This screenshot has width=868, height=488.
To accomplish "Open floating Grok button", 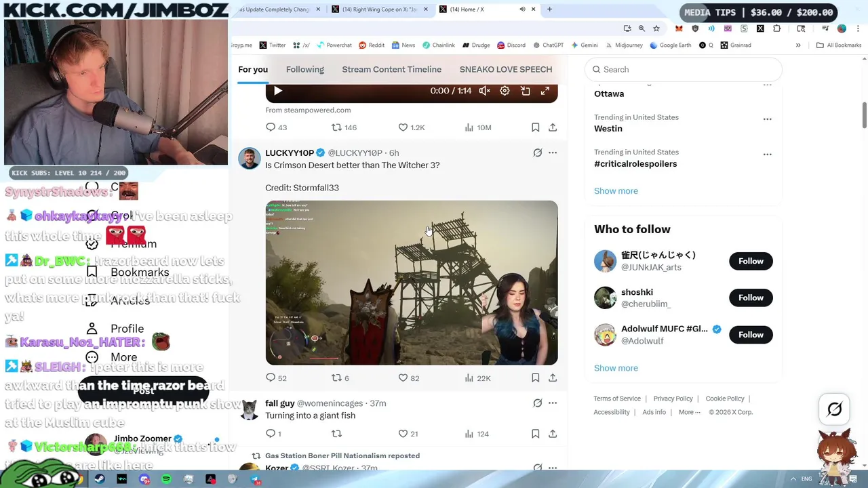I will pos(835,409).
